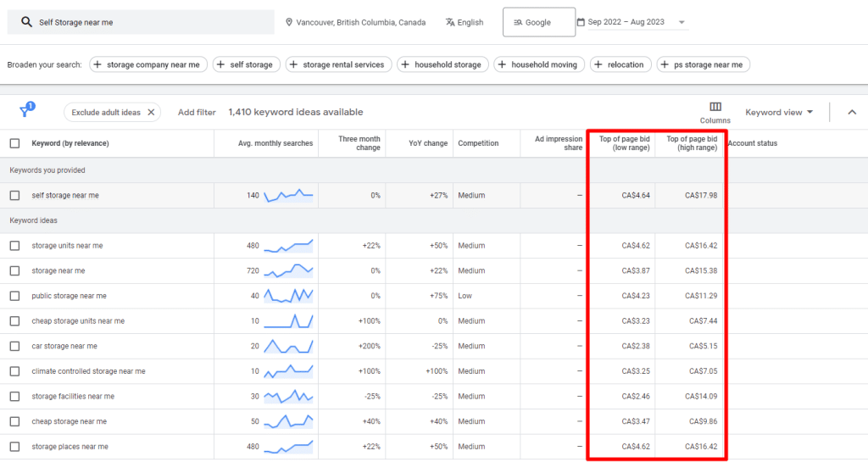The image size is (868, 462).
Task: Click the search magnifier icon
Action: pos(26,22)
